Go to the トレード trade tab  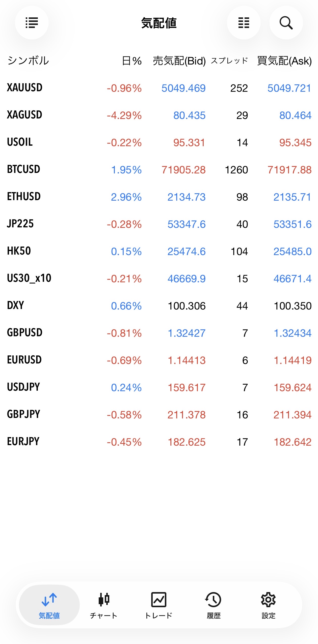point(159,605)
